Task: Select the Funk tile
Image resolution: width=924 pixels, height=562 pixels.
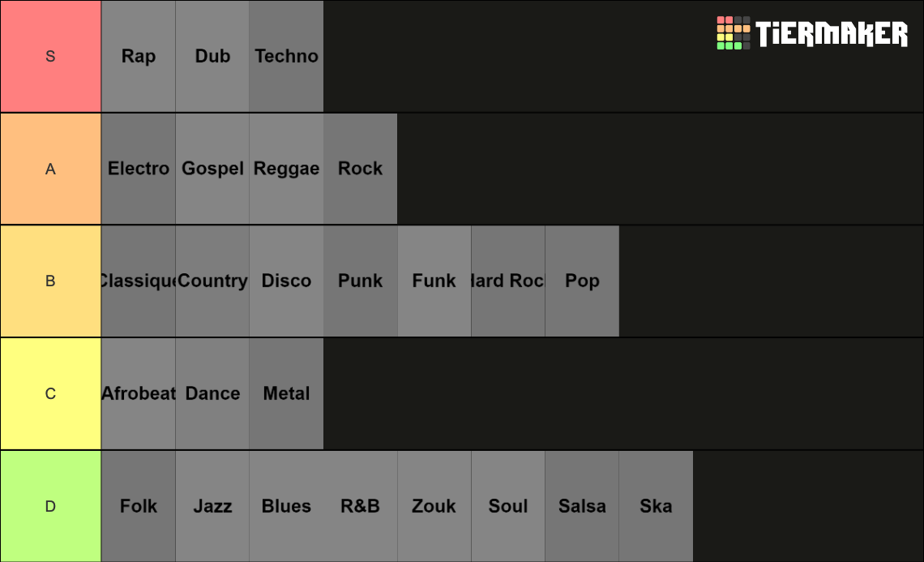Action: coord(434,281)
